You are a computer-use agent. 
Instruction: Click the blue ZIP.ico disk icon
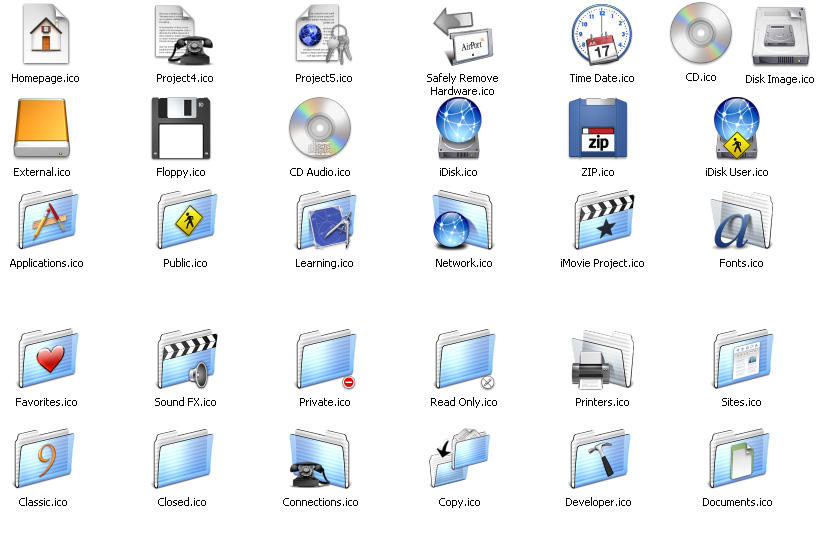[x=598, y=128]
